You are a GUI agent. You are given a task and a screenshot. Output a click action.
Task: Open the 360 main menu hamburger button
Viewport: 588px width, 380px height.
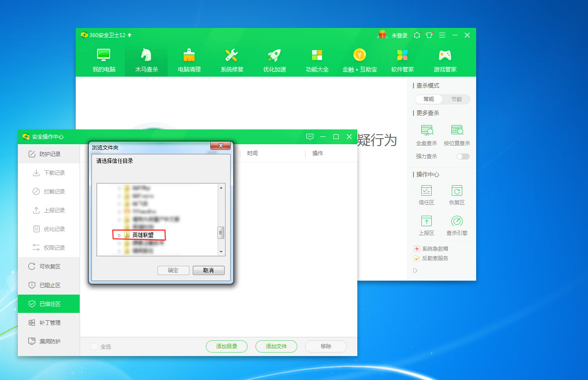click(442, 35)
